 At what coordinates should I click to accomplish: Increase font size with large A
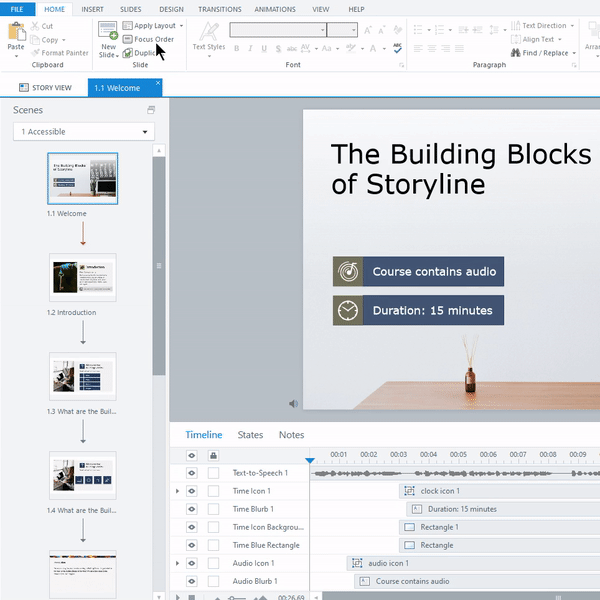(x=367, y=31)
